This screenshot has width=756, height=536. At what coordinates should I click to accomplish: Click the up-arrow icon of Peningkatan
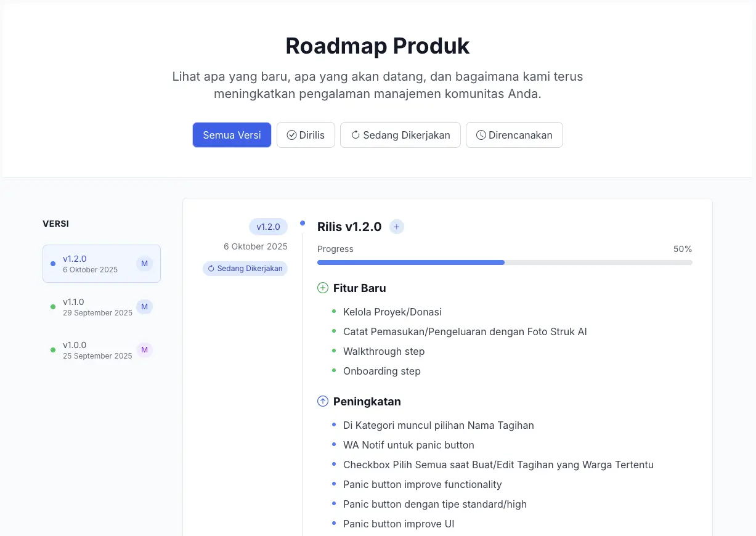[323, 401]
